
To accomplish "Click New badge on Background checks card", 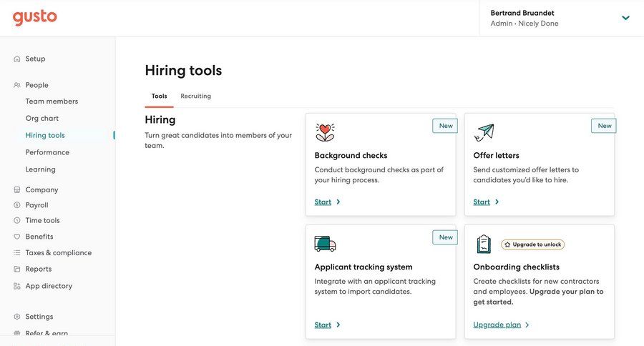I will (445, 126).
